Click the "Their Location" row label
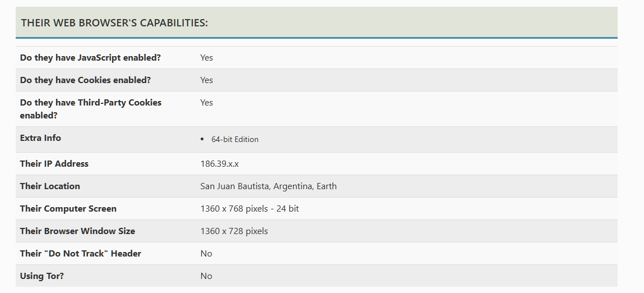The width and height of the screenshot is (644, 293). tap(50, 186)
